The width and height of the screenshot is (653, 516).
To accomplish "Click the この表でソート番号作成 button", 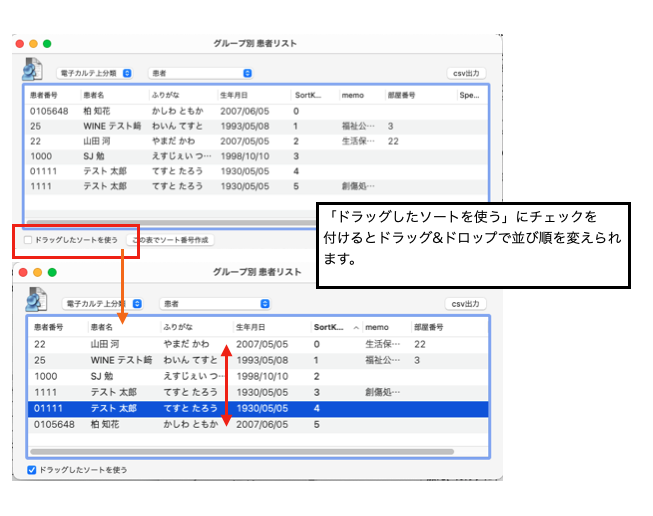I will coord(169,240).
